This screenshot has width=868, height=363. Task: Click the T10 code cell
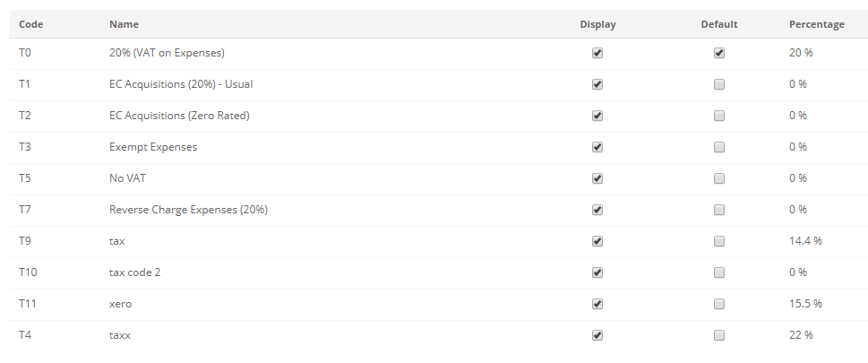tap(28, 272)
